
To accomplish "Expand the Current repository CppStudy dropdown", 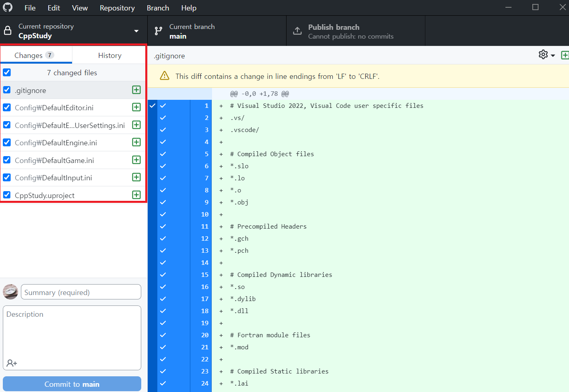I will [74, 31].
